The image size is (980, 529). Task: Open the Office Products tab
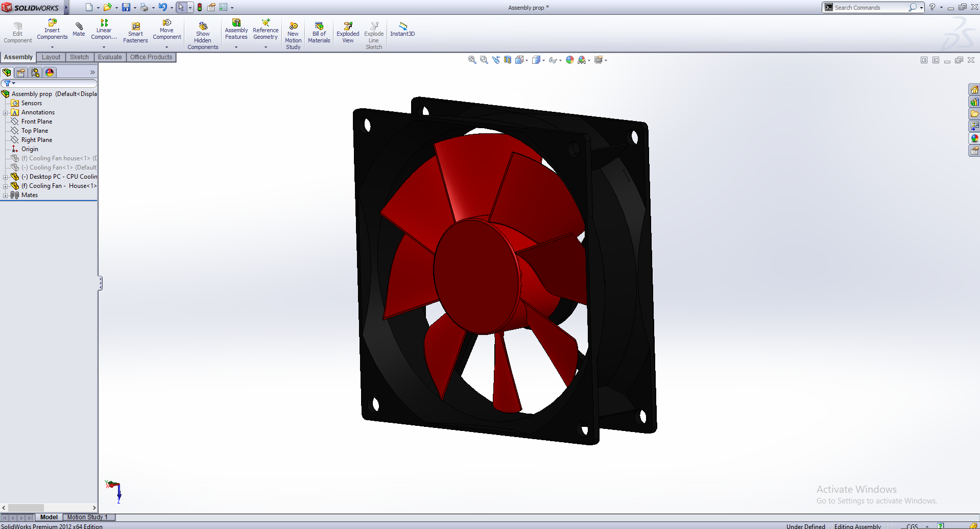[x=151, y=57]
